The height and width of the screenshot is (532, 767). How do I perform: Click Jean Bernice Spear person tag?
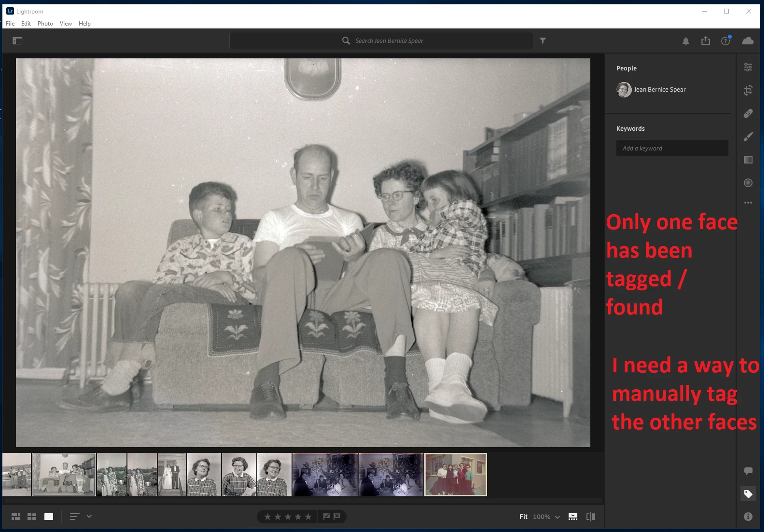[651, 90]
